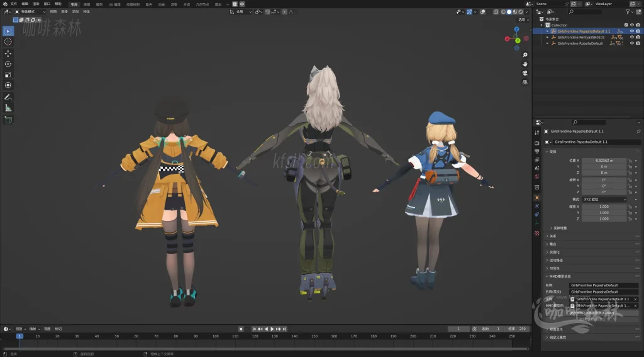Viewport: 644px width, 357px height.
Task: Click the Location X value field
Action: 604,161
